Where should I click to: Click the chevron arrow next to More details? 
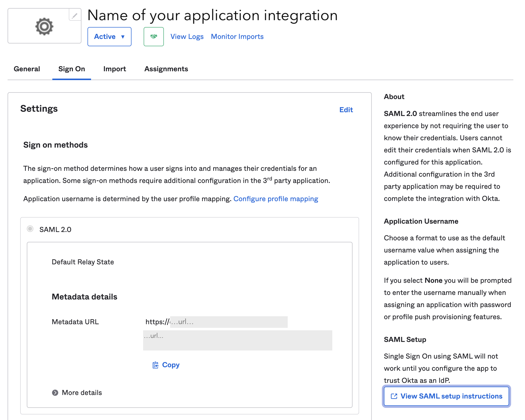click(55, 392)
